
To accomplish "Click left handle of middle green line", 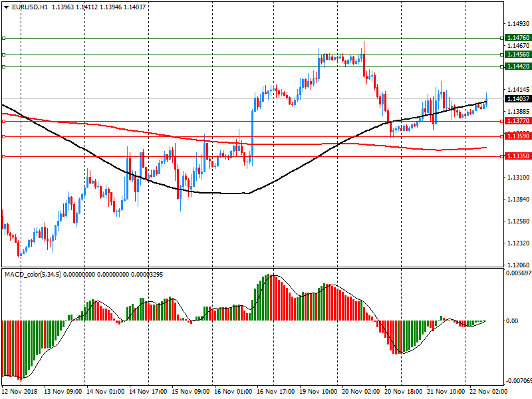I will point(3,55).
